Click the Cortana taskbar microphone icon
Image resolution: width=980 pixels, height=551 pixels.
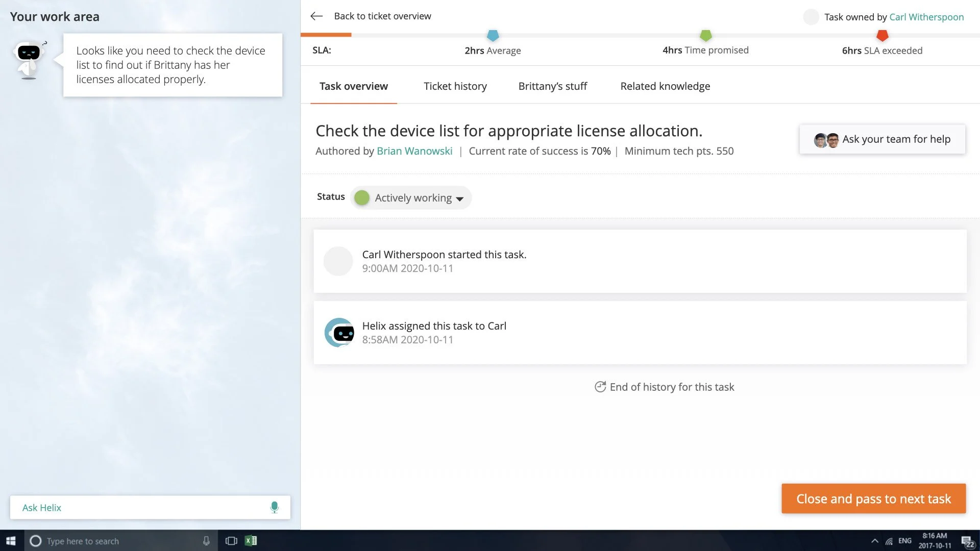206,541
